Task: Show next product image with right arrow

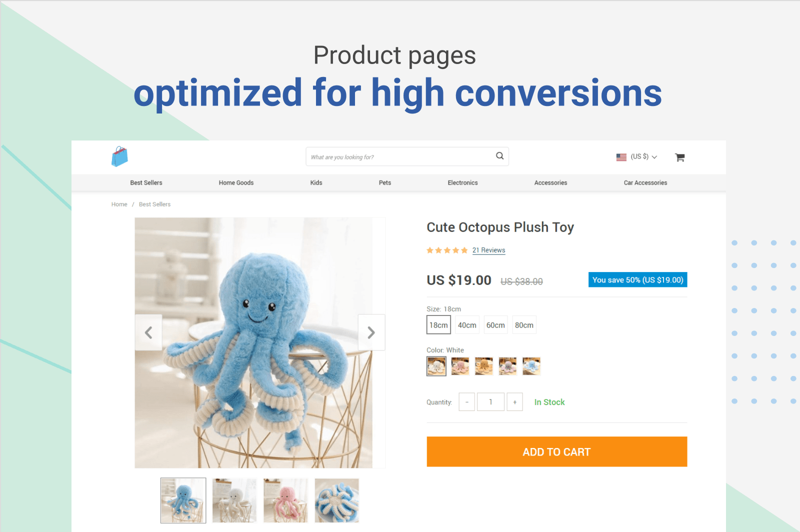Action: [x=371, y=332]
